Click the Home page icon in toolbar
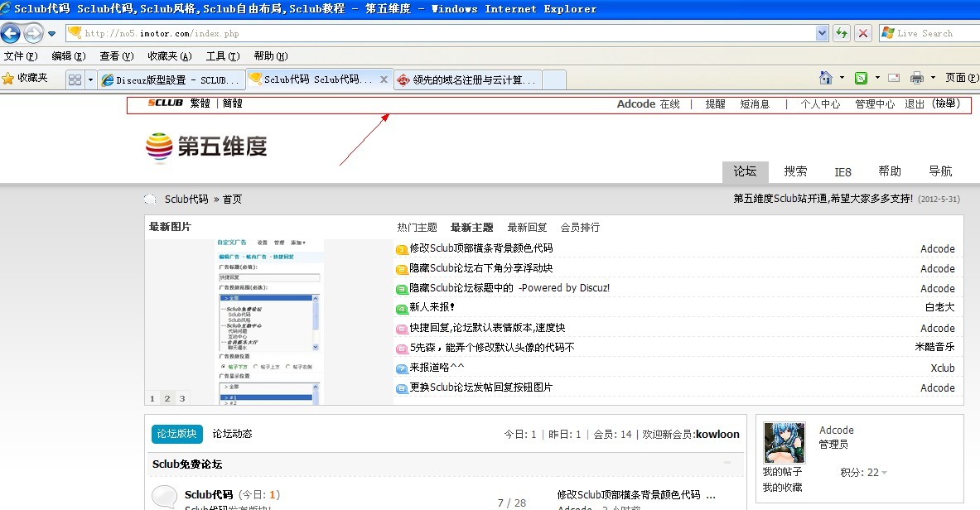The height and width of the screenshot is (510, 980). click(x=825, y=78)
